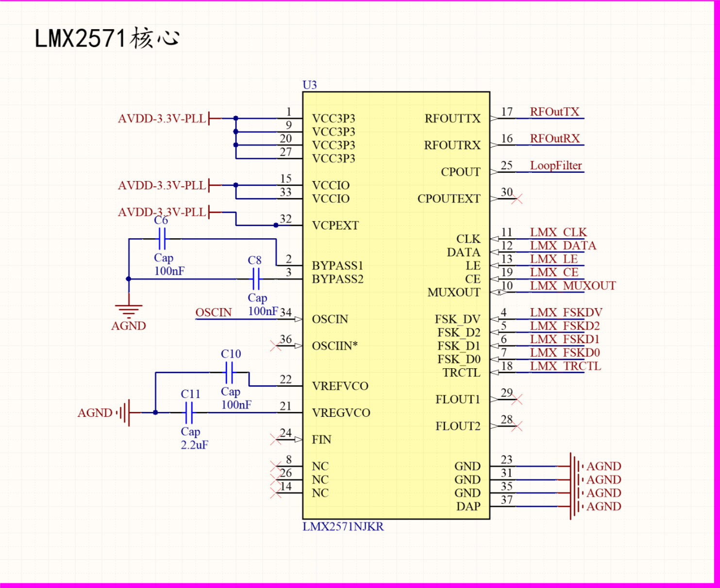The image size is (720, 588).
Task: Click the BYPASS1 pin name
Action: (338, 266)
